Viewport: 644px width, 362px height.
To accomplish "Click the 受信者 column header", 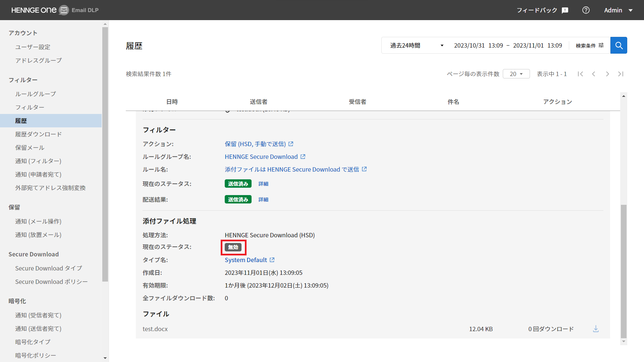I will 358,102.
